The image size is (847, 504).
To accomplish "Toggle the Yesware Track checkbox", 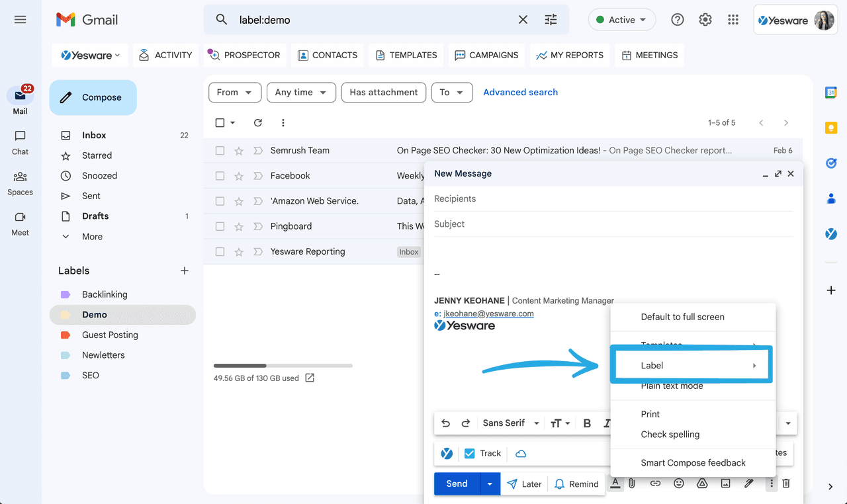I will (x=470, y=454).
